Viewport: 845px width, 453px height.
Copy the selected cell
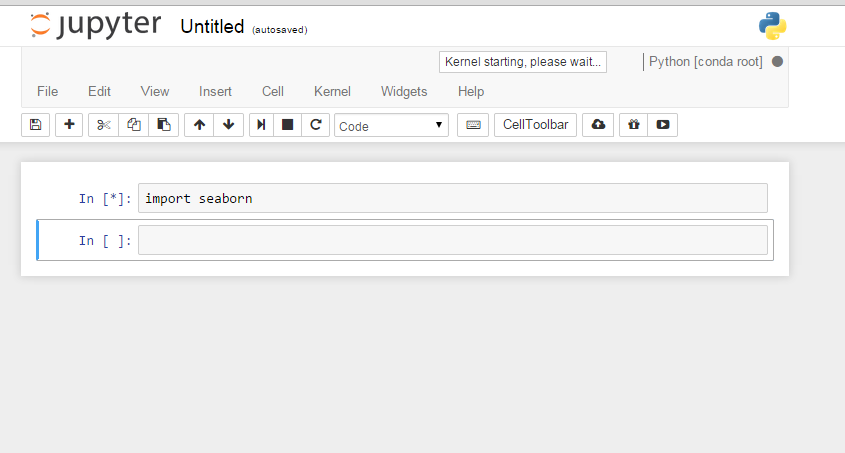click(133, 125)
